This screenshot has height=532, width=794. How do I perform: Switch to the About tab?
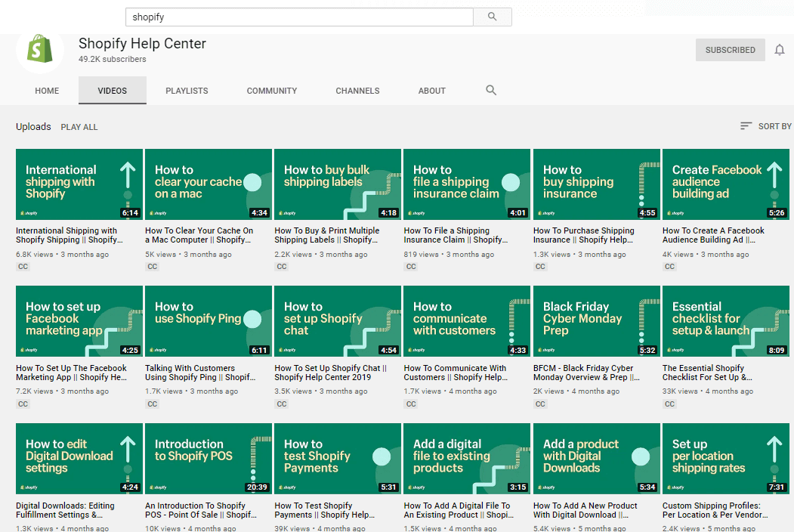[x=432, y=91]
